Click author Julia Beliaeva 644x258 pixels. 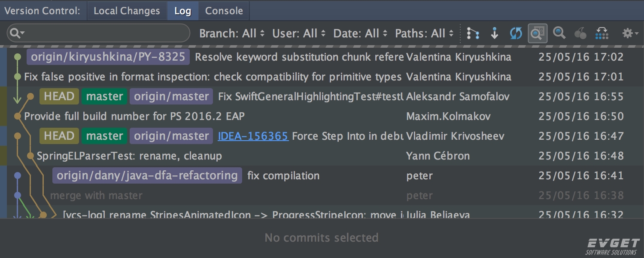point(438,214)
